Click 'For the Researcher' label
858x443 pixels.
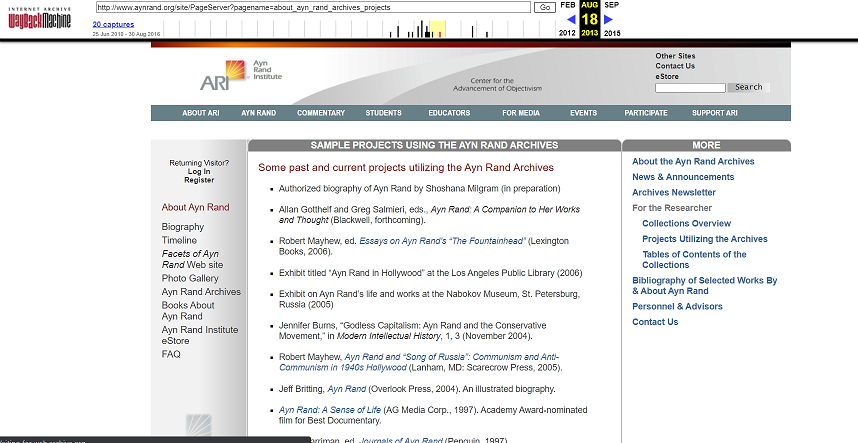pyautogui.click(x=672, y=208)
